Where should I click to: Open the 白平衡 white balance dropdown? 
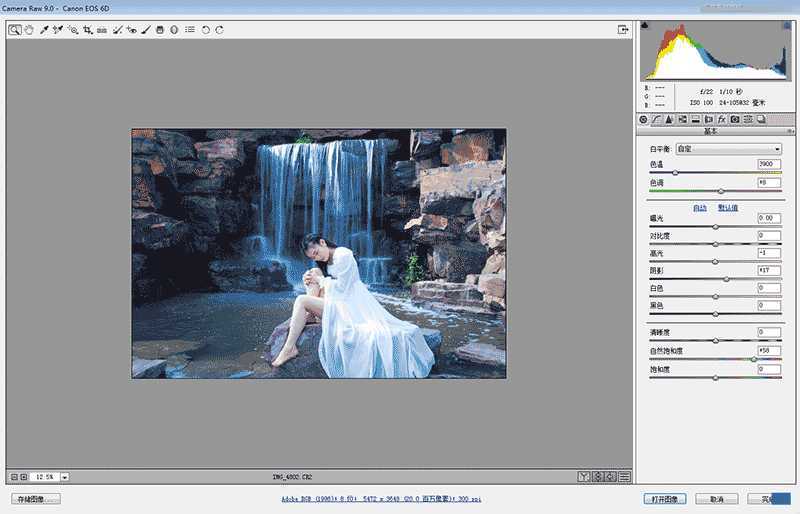[x=729, y=149]
